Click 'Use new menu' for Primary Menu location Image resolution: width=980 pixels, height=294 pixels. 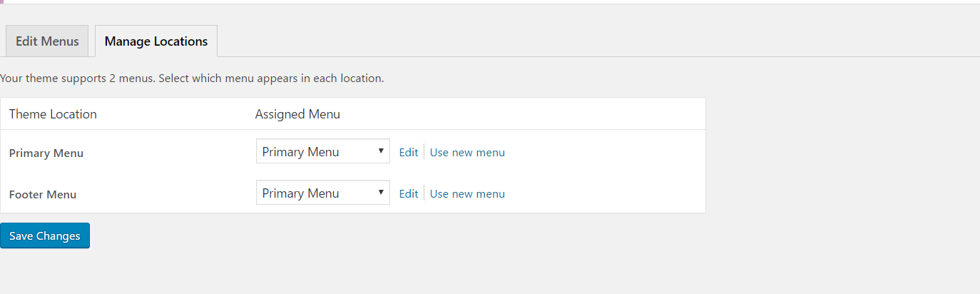[467, 152]
